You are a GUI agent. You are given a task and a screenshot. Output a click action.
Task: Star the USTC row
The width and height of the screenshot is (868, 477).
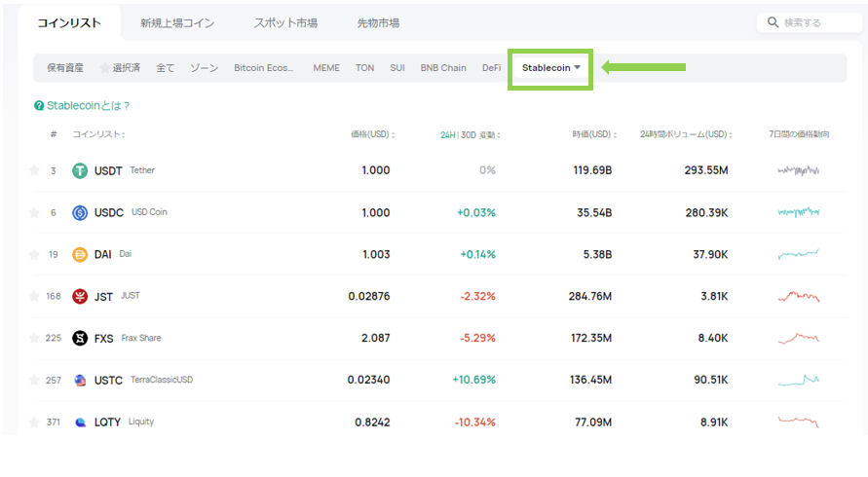point(34,380)
